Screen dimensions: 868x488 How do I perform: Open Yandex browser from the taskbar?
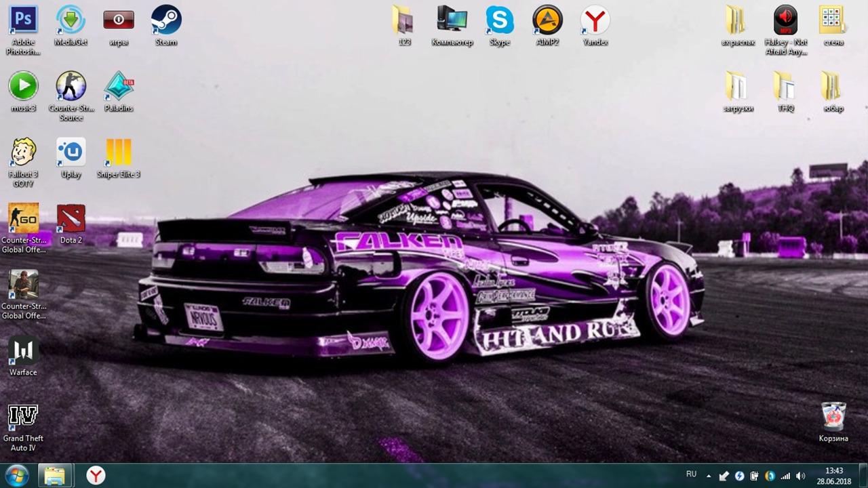pyautogui.click(x=96, y=476)
